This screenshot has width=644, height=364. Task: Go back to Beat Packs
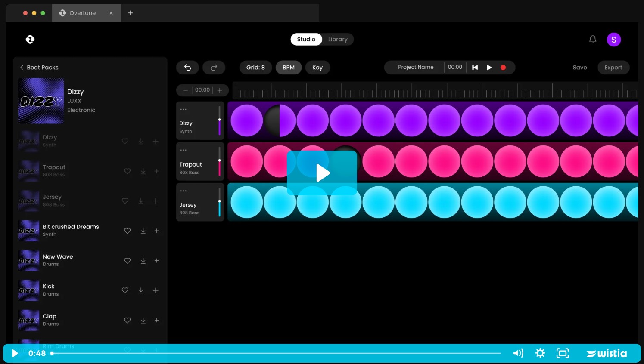[x=39, y=68]
